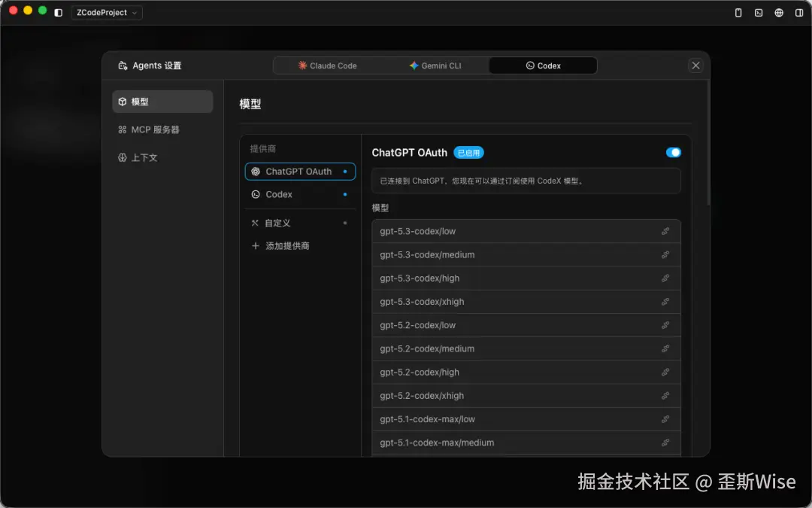Click the yellow macOS minimize button
The width and height of the screenshot is (812, 508).
(28, 11)
